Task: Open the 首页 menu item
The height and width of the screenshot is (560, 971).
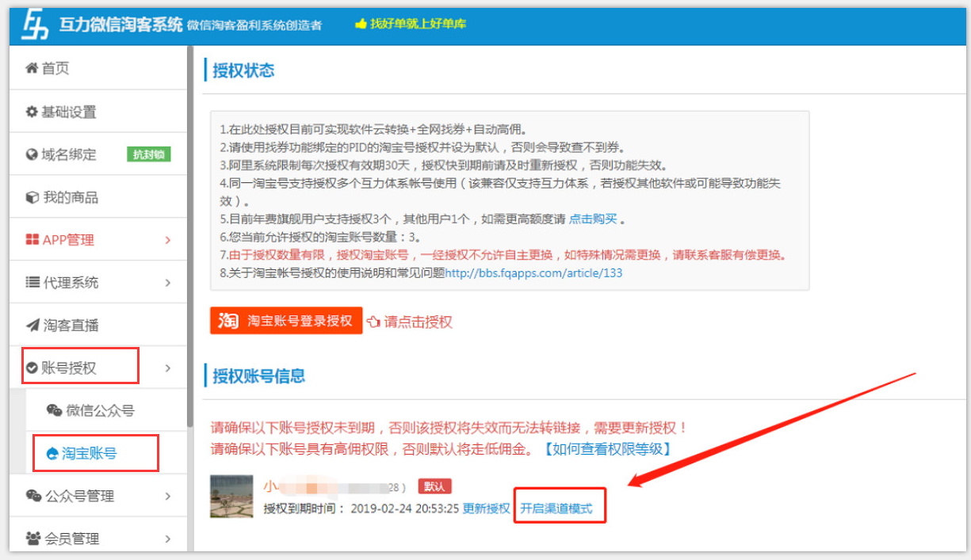Action: coord(98,69)
